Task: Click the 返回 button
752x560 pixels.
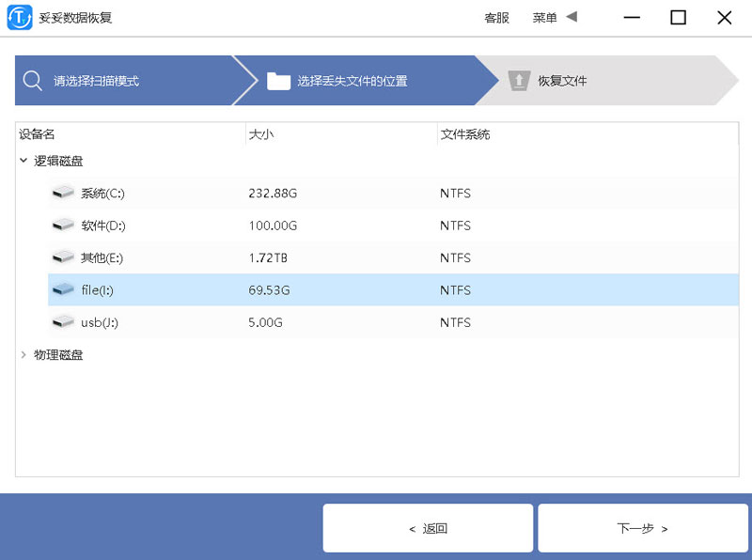Action: tap(428, 528)
